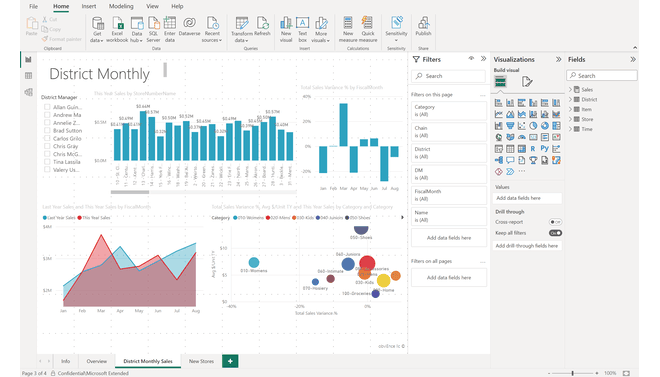
Task: Add a new page with plus button
Action: pos(230,361)
